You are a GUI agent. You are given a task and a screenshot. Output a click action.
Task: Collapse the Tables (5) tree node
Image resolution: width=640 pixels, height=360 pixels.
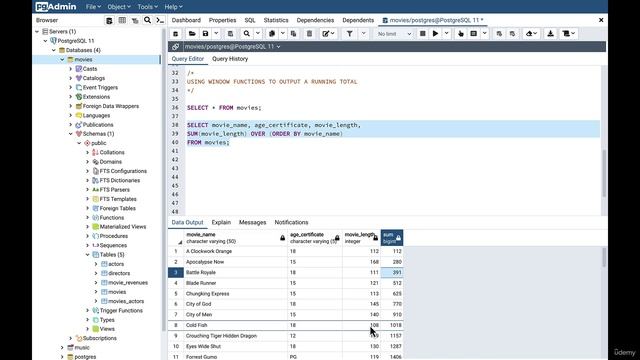[x=87, y=255]
